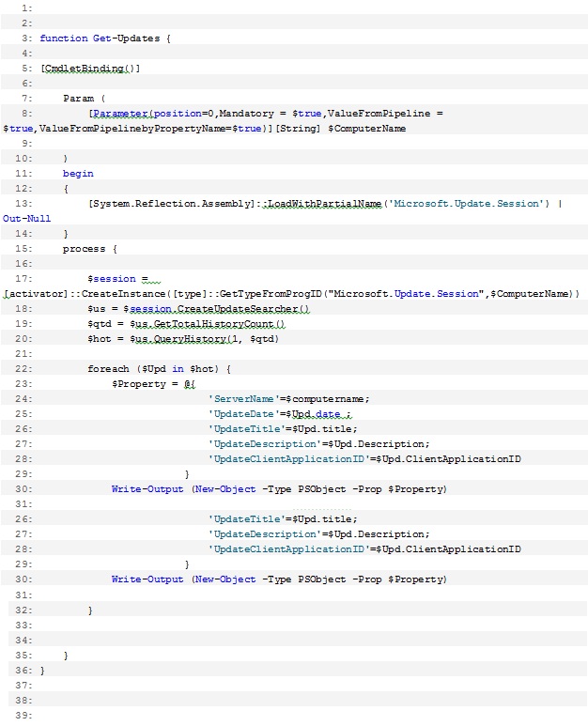Click the QueryHistory(1, $qtd) call
Screen dimensions: 588x726
click(215, 338)
